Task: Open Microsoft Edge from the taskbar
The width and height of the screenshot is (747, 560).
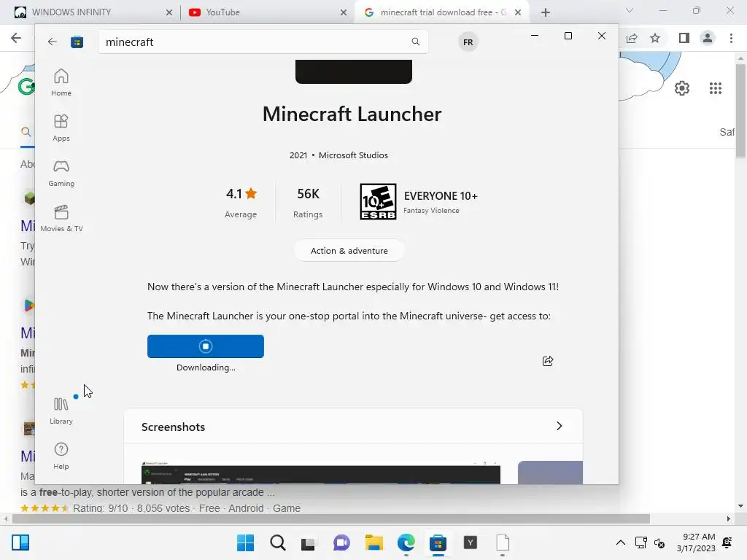Action: tap(406, 542)
